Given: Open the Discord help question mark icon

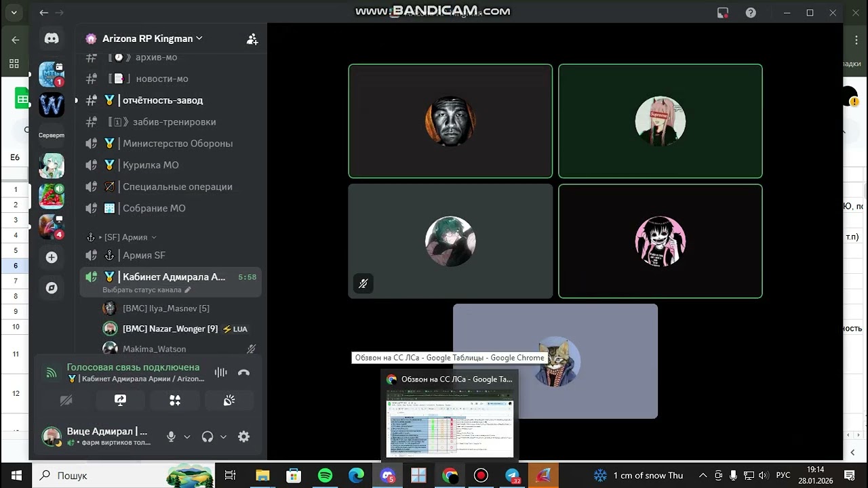Looking at the screenshot, I should 751,12.
